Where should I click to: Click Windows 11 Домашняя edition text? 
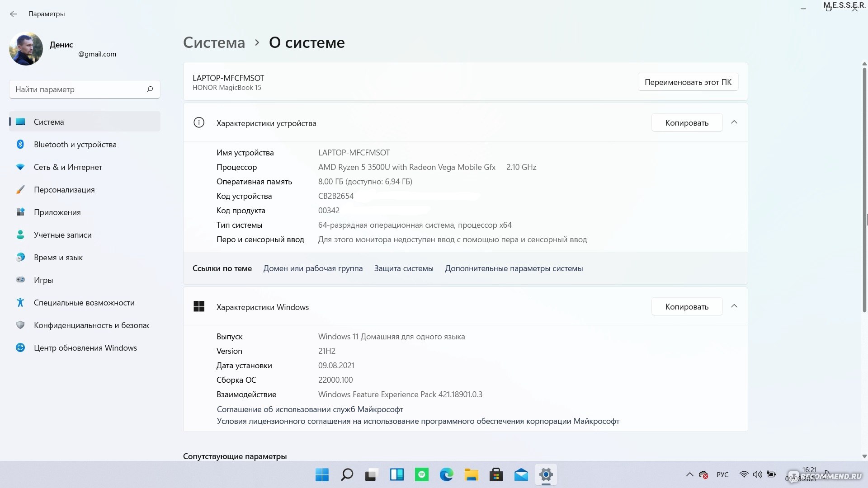(x=392, y=337)
